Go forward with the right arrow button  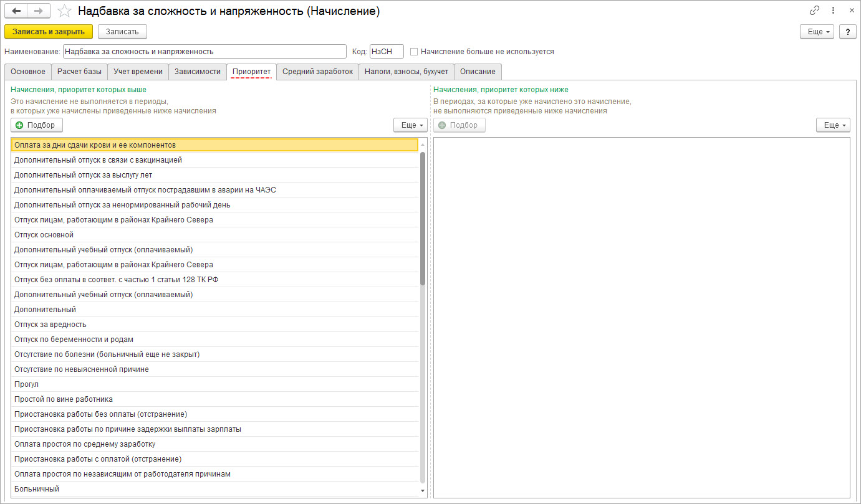click(39, 11)
